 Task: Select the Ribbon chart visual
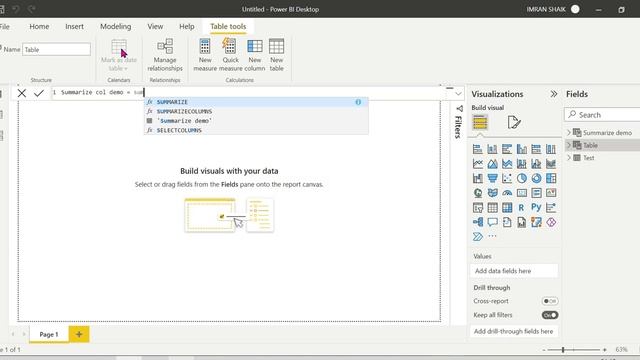pyautogui.click(x=551, y=164)
